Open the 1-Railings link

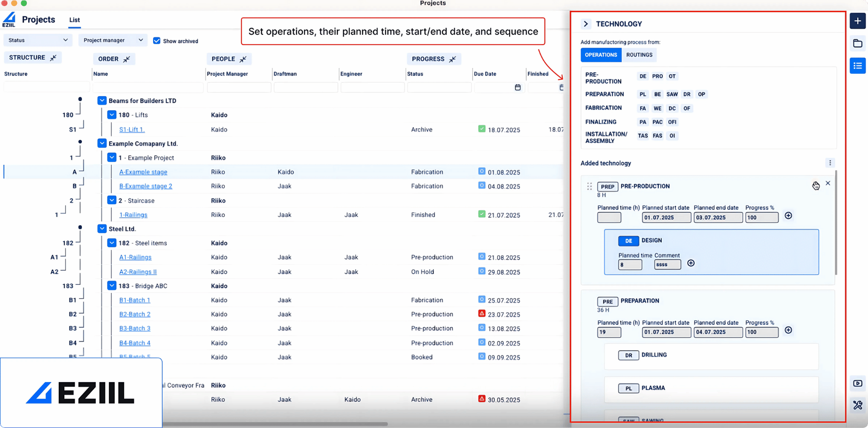point(133,215)
